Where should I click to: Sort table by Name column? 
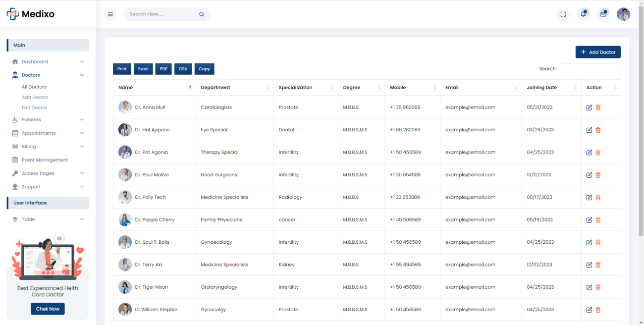tap(155, 88)
